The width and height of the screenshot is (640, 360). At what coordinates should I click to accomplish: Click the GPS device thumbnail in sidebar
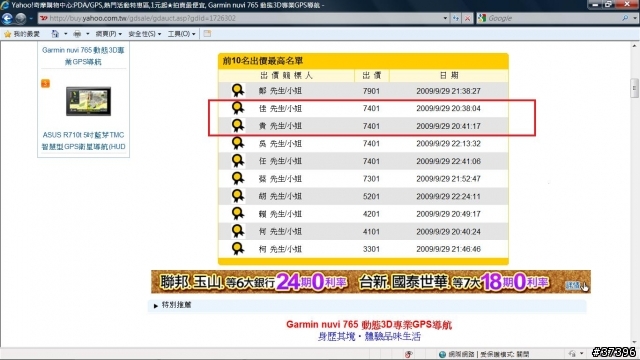click(x=89, y=101)
